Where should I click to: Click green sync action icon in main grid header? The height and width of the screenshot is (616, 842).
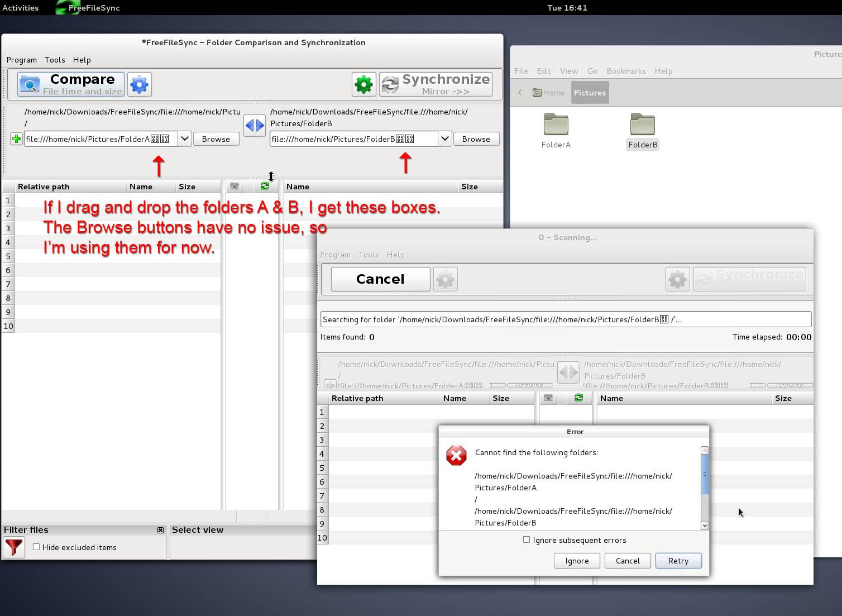[265, 187]
